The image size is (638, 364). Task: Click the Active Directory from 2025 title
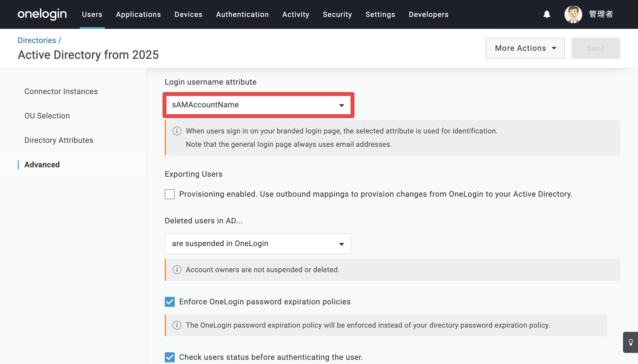(x=88, y=55)
